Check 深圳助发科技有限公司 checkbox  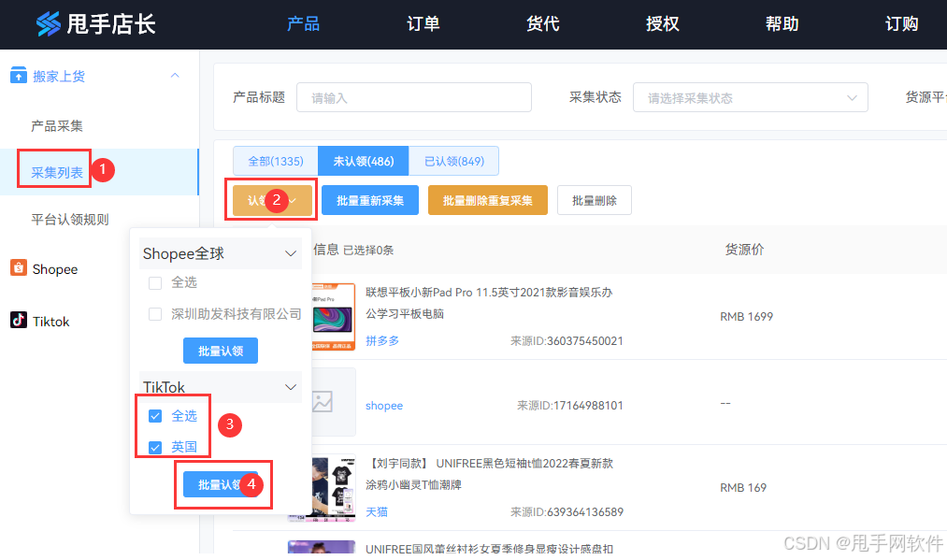155,314
